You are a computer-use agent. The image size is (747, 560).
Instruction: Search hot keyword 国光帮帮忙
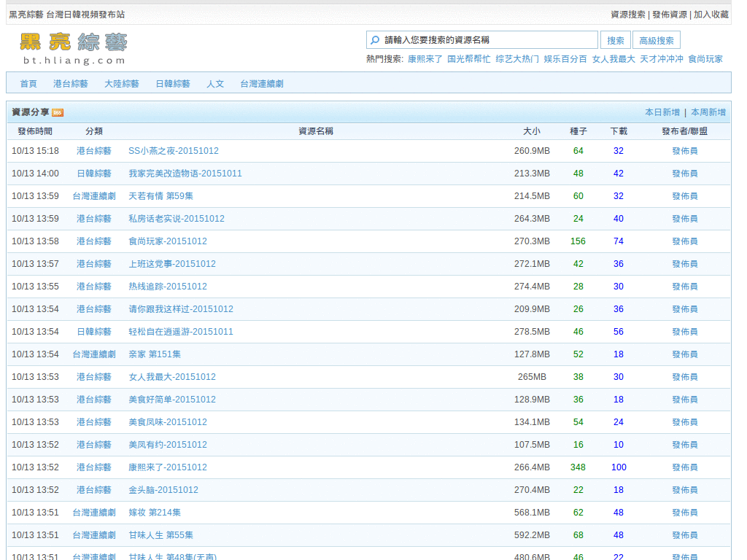point(469,59)
